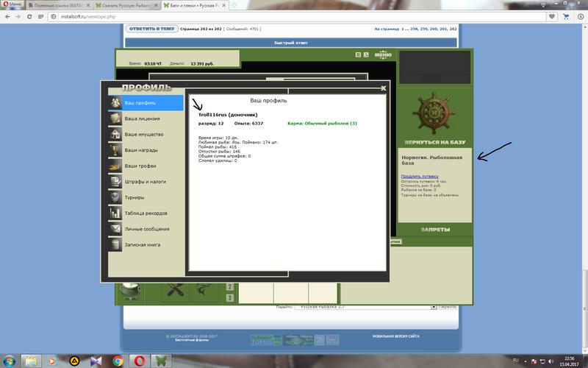Go to forum page 261
Viewport: 588px width, 368px height.
tap(443, 29)
